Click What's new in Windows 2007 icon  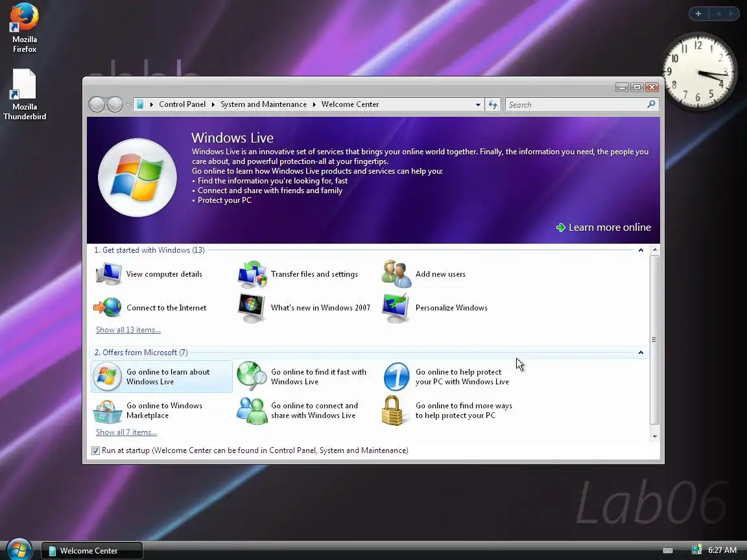tap(252, 308)
